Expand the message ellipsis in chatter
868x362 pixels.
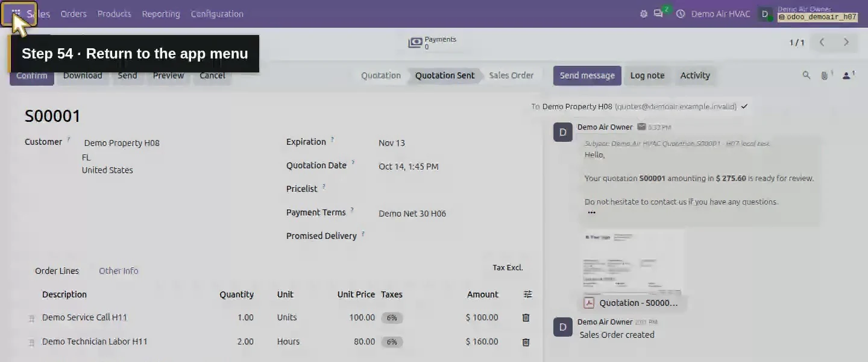tap(591, 212)
